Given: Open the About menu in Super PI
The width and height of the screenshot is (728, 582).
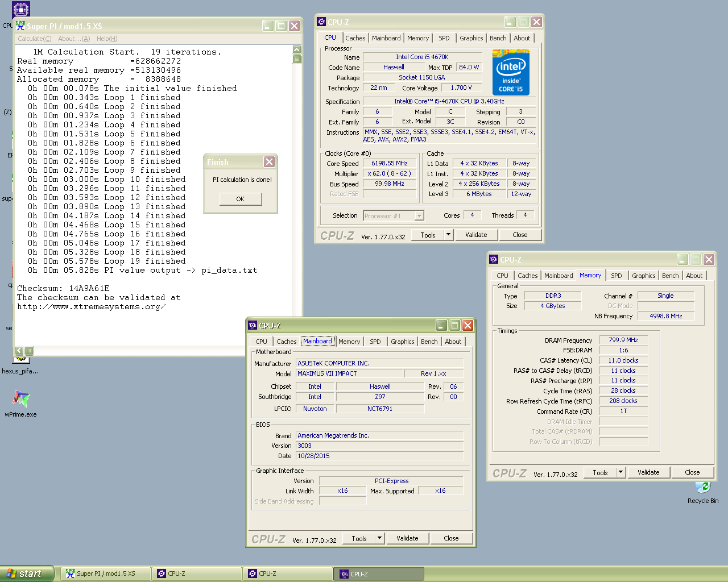Looking at the screenshot, I should pyautogui.click(x=74, y=39).
